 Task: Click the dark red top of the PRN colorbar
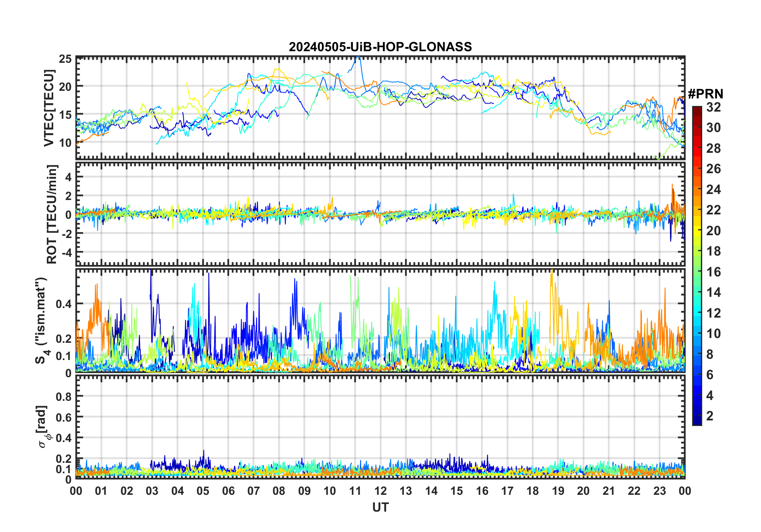(x=697, y=110)
